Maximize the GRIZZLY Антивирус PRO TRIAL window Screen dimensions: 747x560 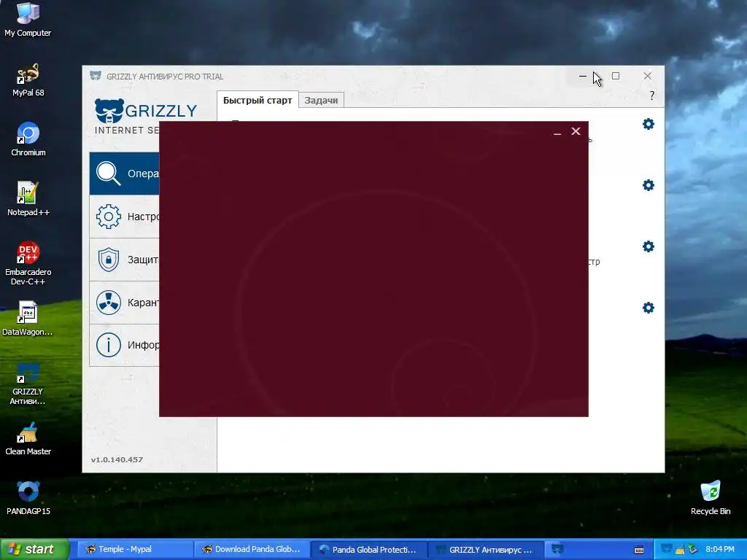pyautogui.click(x=616, y=76)
